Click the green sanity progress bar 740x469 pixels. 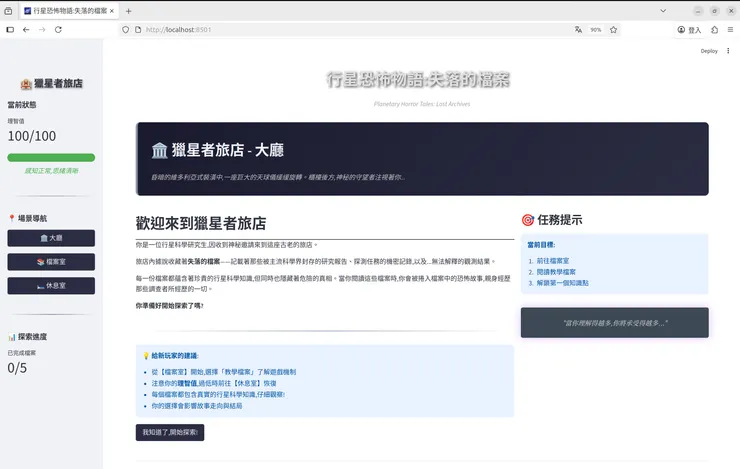coord(51,158)
